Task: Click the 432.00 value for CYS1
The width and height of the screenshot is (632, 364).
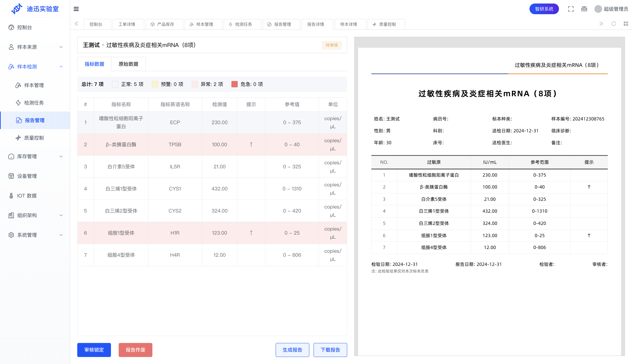Action: pos(219,189)
